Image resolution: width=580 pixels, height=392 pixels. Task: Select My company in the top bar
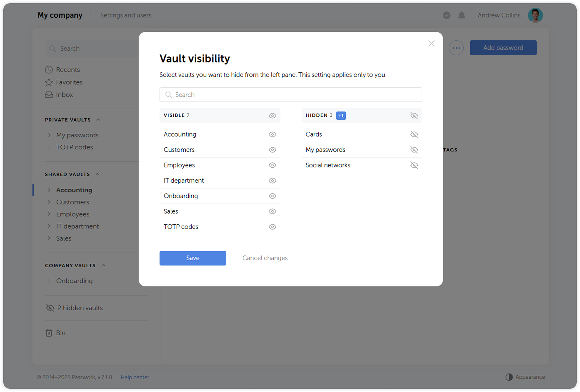click(x=60, y=15)
